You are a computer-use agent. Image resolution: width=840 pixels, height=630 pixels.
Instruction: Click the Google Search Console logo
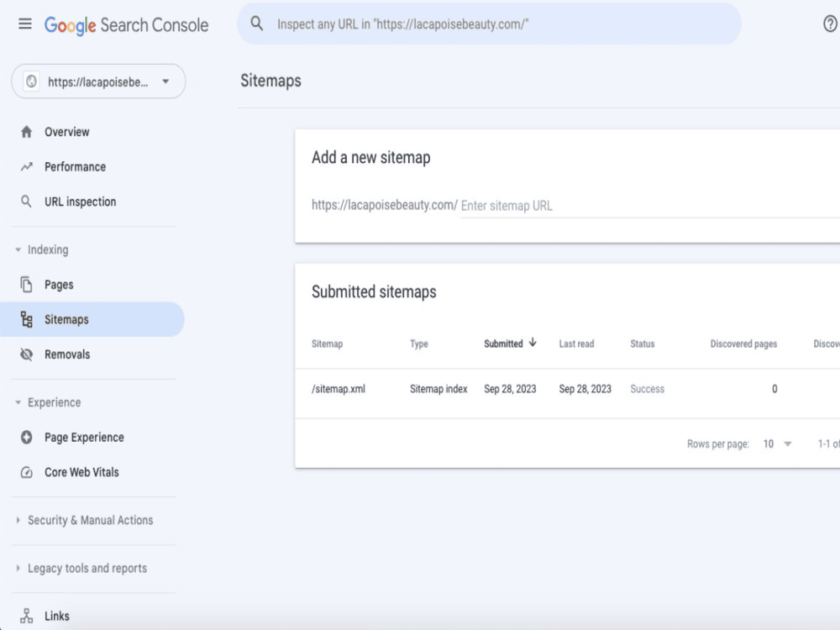coord(127,25)
